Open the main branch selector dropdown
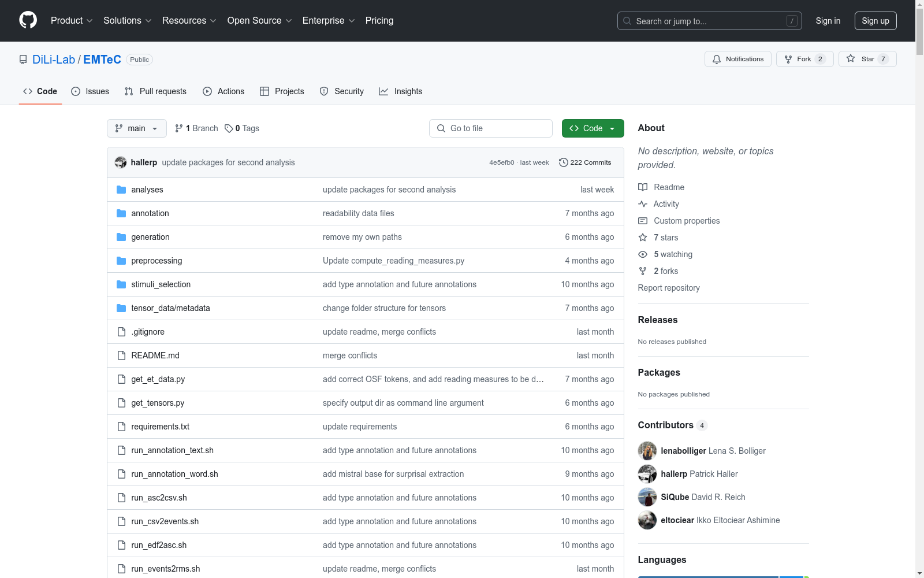This screenshot has height=578, width=924. click(x=137, y=128)
